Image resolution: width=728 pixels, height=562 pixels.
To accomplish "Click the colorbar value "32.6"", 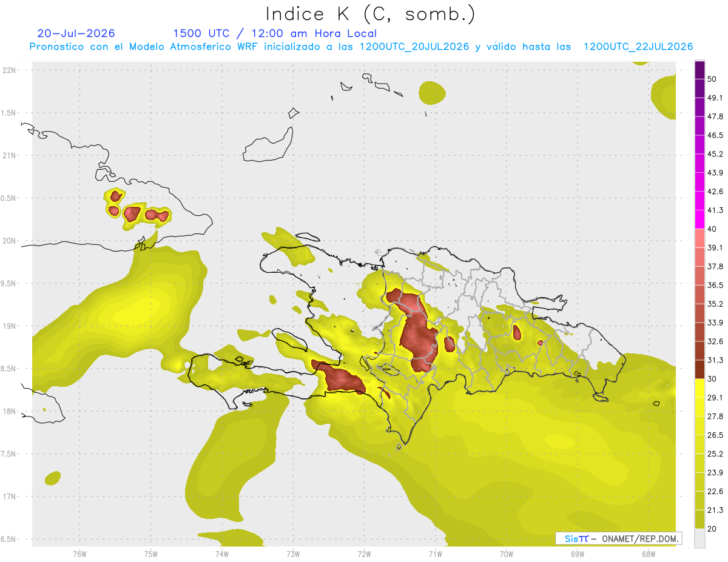I will click(716, 341).
